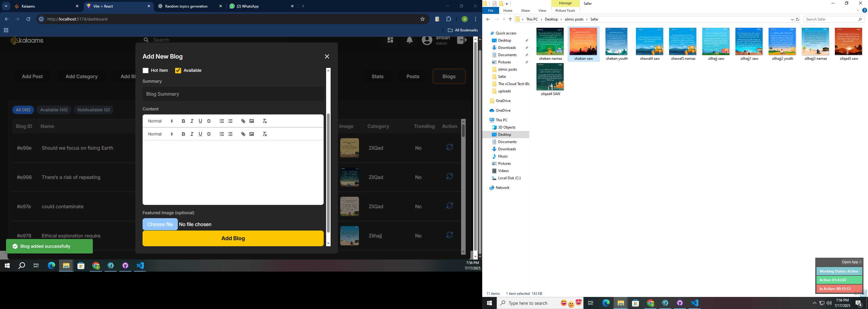The image size is (868, 309).
Task: Click the logout icon beside ansan Admin
Action: 462,40
